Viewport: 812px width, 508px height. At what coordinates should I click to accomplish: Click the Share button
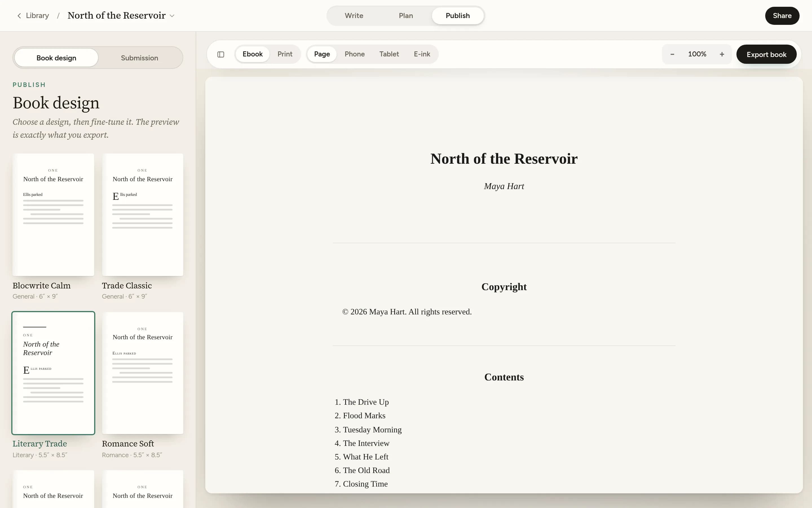pyautogui.click(x=782, y=16)
